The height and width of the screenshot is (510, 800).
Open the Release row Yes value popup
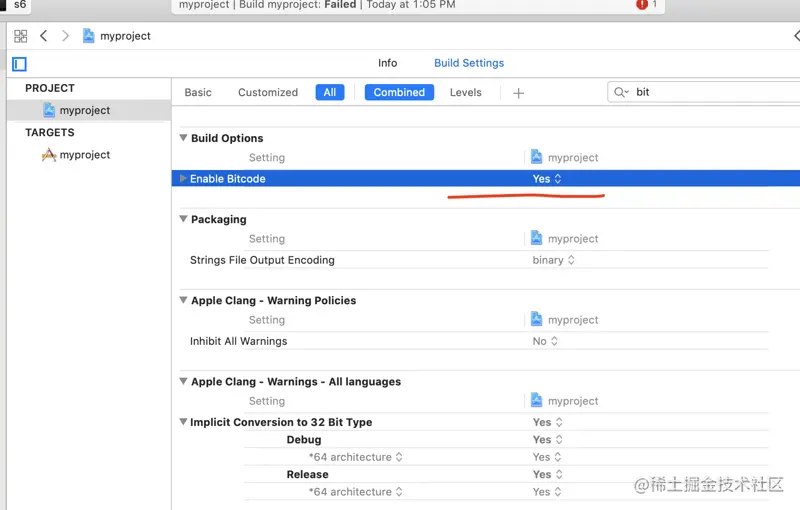pos(547,474)
